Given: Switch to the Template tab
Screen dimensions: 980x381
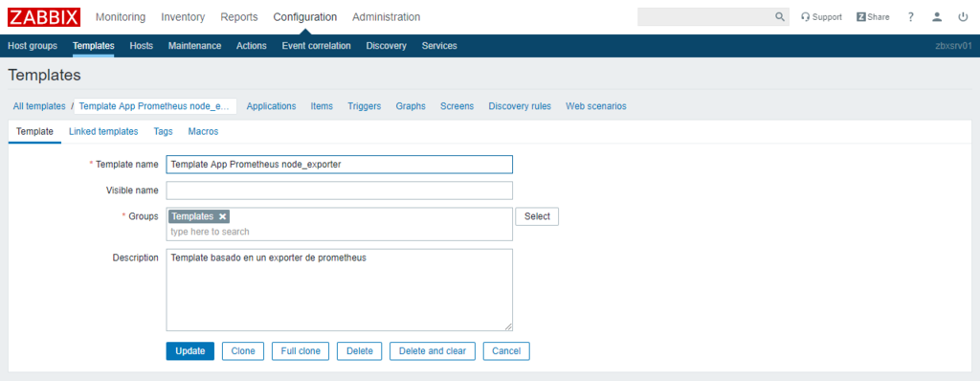Looking at the screenshot, I should (35, 132).
